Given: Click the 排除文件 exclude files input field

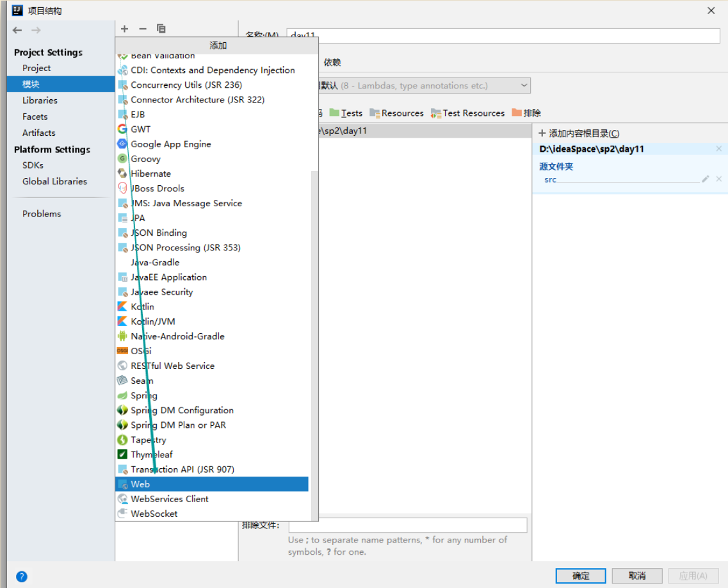Looking at the screenshot, I should [x=408, y=525].
